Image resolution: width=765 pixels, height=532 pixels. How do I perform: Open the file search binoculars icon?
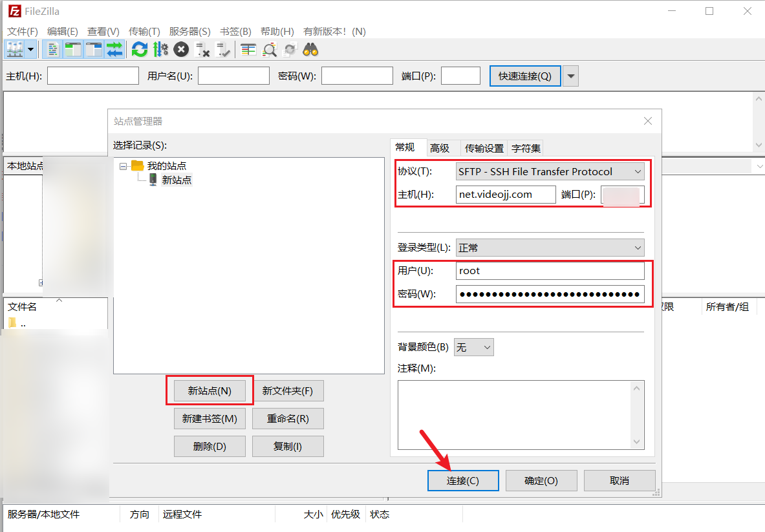coord(310,49)
